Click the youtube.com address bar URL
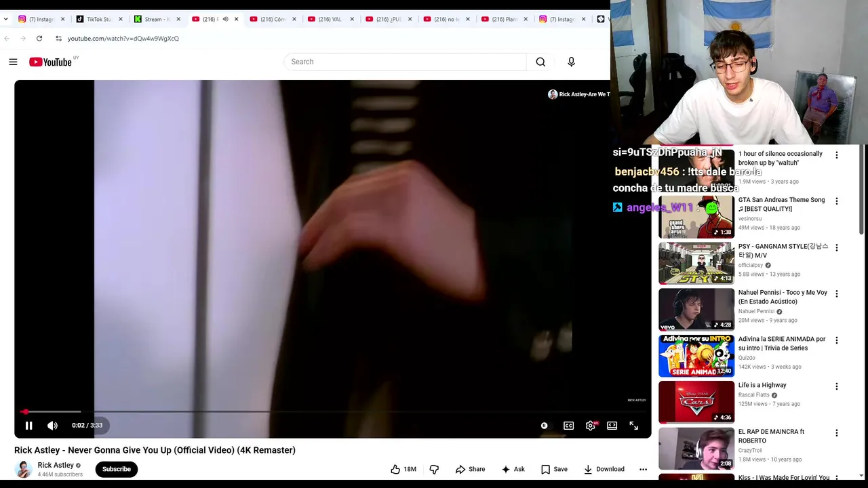Image resolution: width=868 pixels, height=488 pixels. pyautogui.click(x=123, y=39)
